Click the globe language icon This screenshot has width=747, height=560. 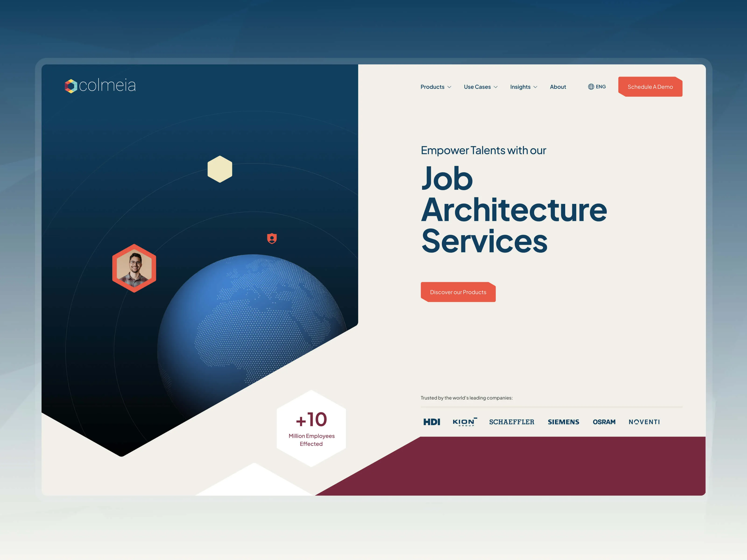tap(591, 87)
